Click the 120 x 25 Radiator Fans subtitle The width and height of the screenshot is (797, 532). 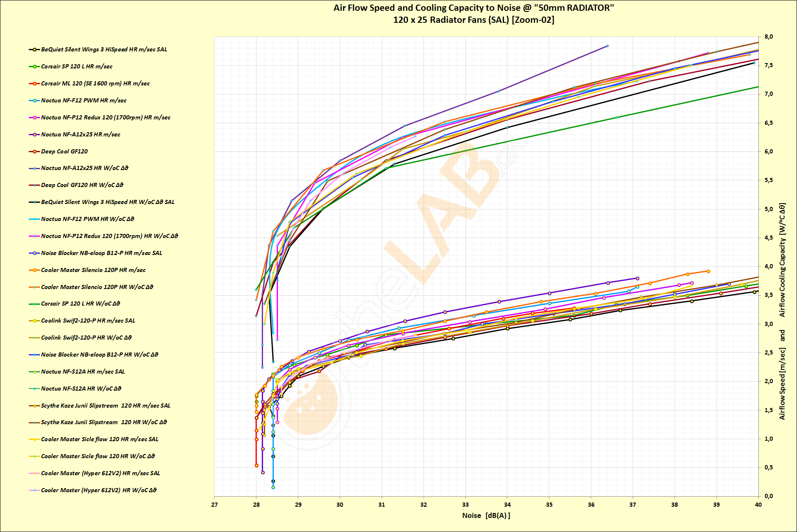click(473, 20)
